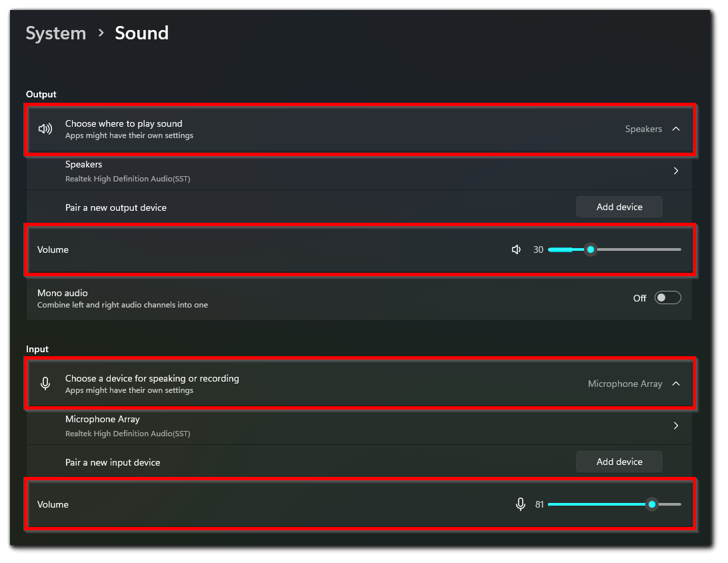Go back via the System breadcrumb
Screen dimensions: 728x563
point(55,33)
